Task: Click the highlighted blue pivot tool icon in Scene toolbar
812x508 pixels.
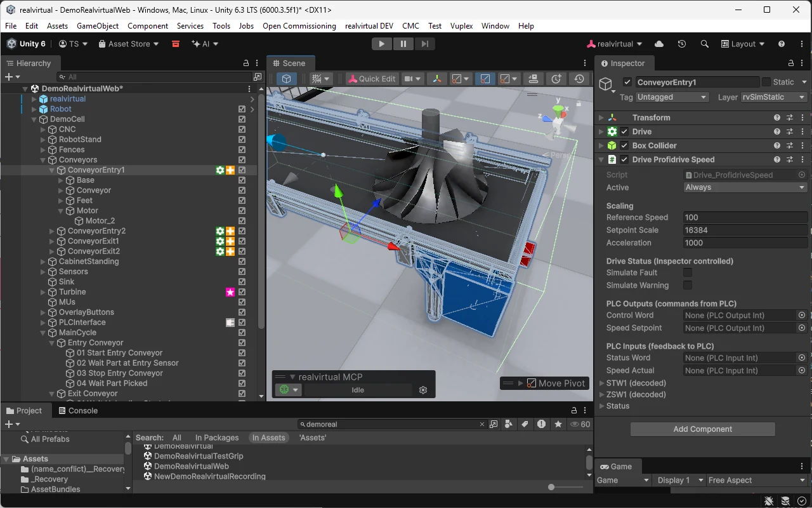Action: click(485, 79)
